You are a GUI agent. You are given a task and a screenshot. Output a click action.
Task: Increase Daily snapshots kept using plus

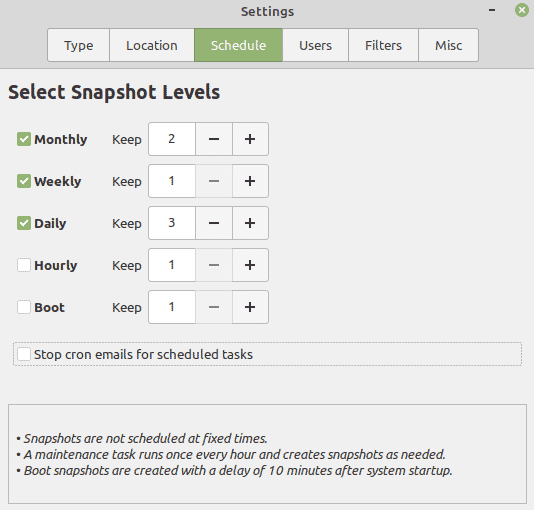pos(250,223)
